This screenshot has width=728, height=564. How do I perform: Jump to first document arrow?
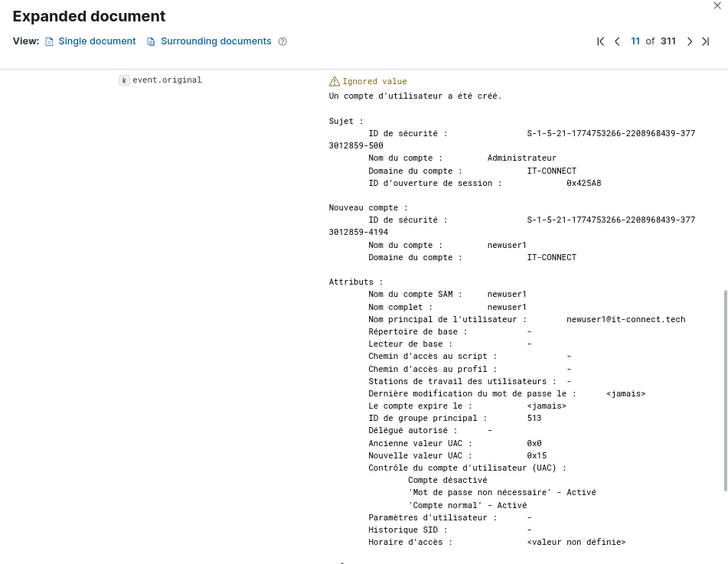(600, 41)
